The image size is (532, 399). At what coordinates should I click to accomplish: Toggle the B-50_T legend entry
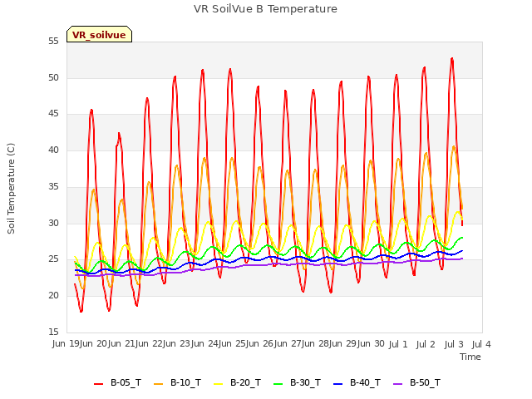[x=416, y=383]
